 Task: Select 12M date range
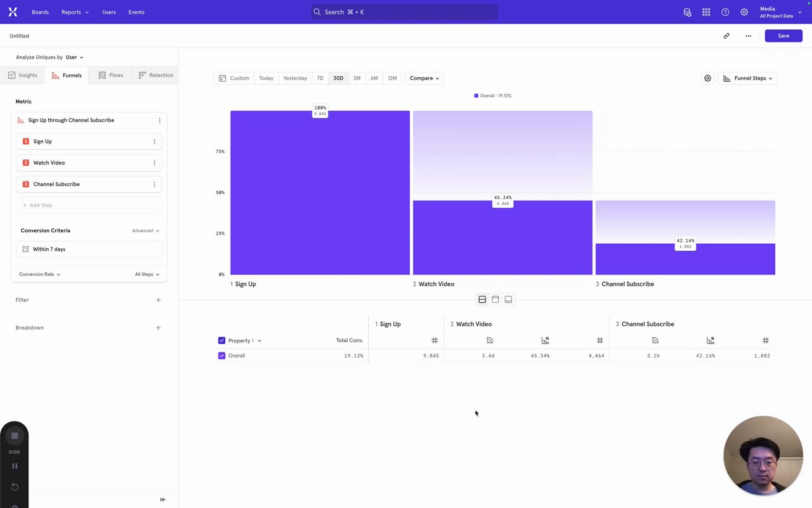click(392, 78)
